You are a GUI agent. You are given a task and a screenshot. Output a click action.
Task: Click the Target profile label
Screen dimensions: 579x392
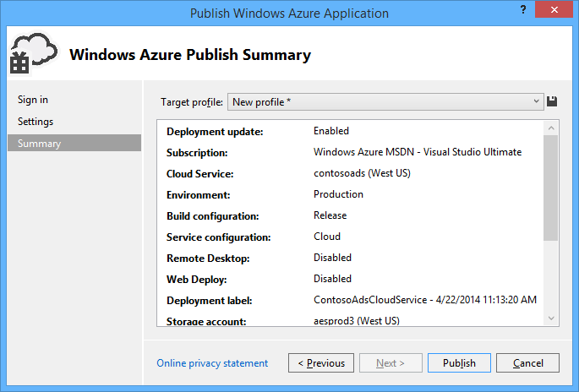point(192,102)
